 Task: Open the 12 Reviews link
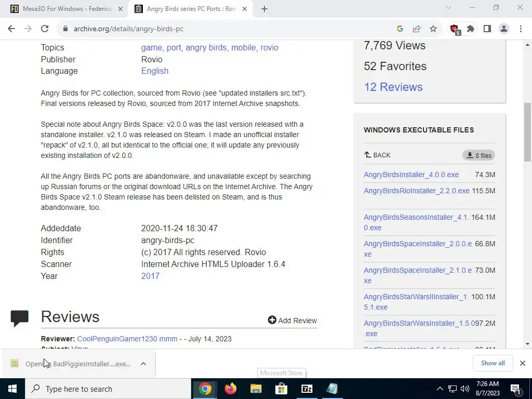[x=393, y=87]
